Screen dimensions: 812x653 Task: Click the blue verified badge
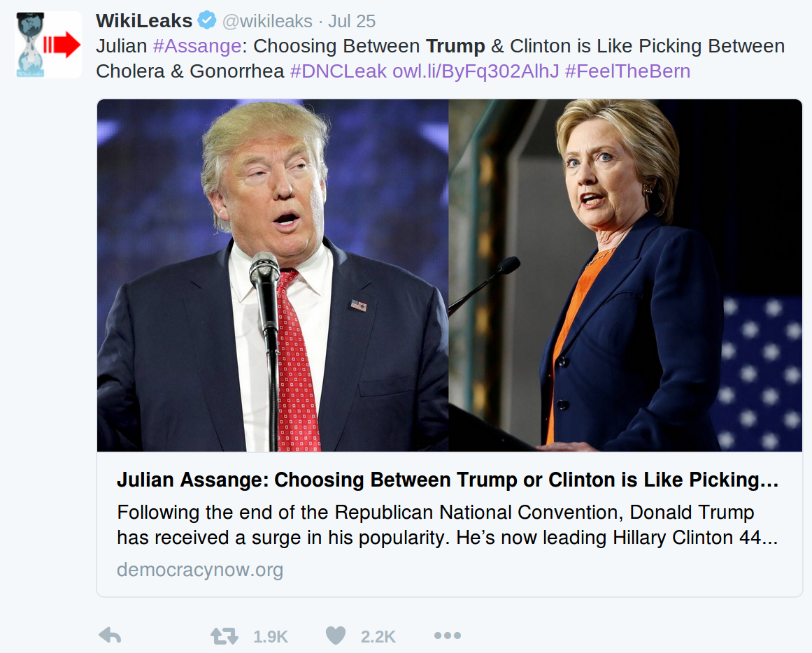[x=207, y=20]
